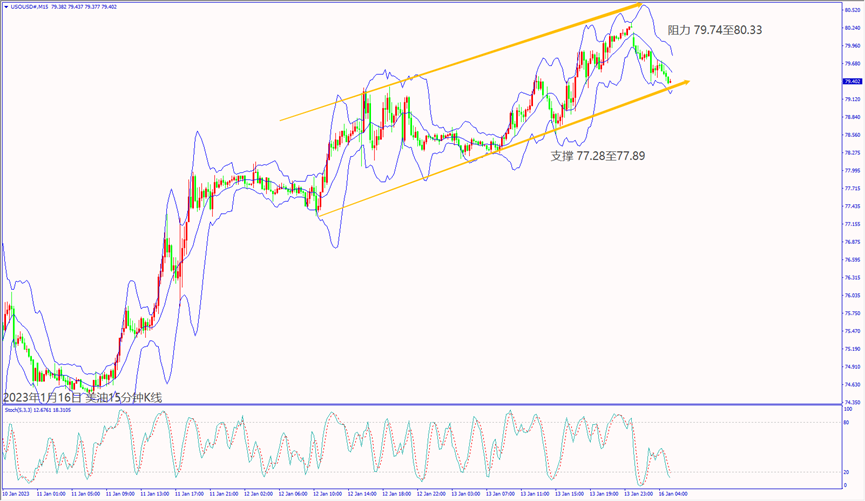Click the 11 Jan 17:00 time axis label
The width and height of the screenshot is (865, 501).
click(189, 493)
